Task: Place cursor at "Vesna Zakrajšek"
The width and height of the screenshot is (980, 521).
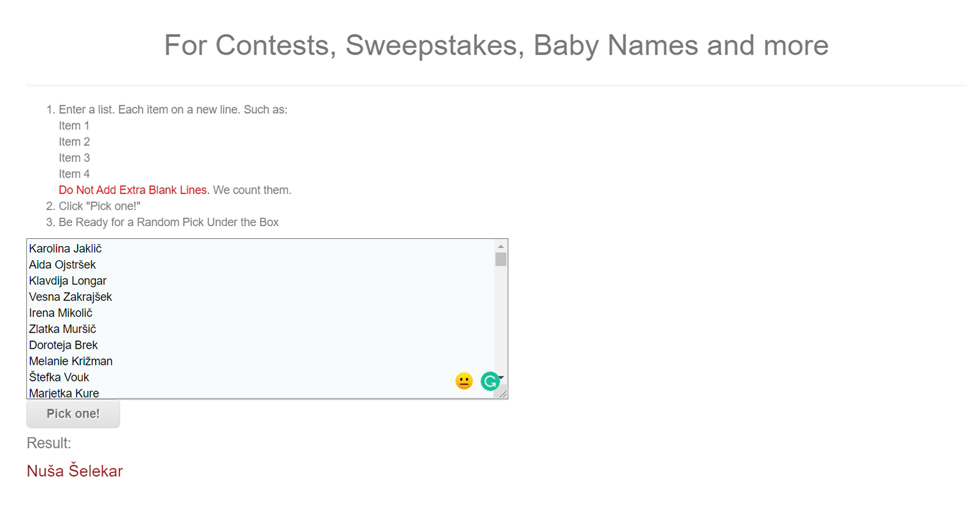Action: click(71, 297)
